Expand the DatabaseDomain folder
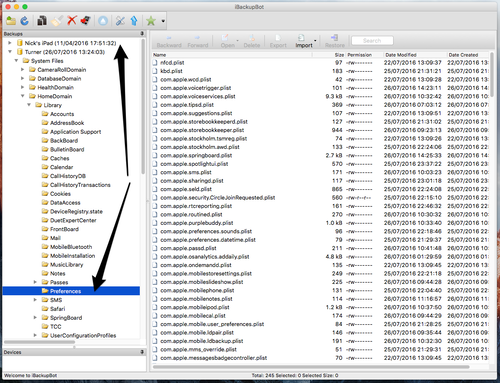 [23, 78]
